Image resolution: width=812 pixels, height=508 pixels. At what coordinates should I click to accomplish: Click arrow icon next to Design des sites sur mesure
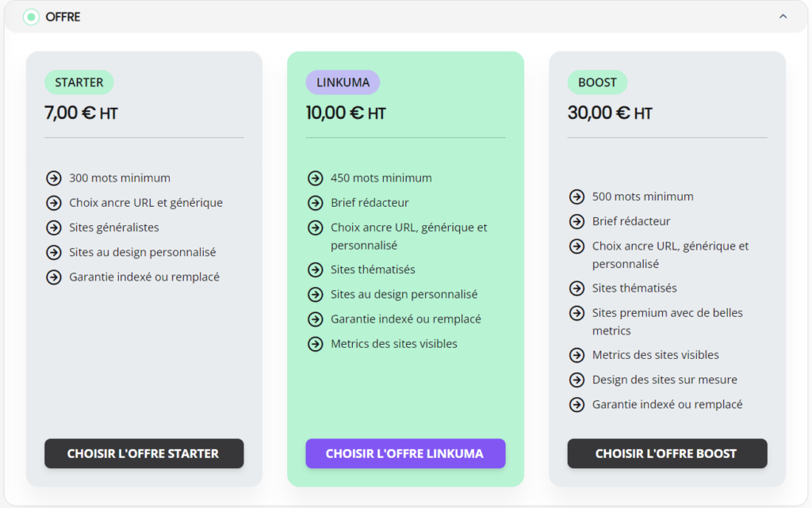click(x=576, y=380)
